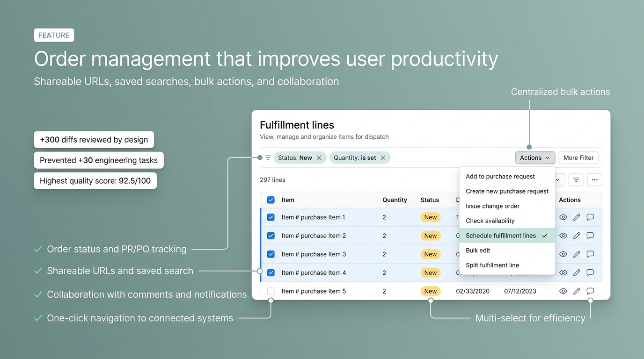Screen dimensions: 644x359
Task: Choose Add to purchase request
Action: 507,177
